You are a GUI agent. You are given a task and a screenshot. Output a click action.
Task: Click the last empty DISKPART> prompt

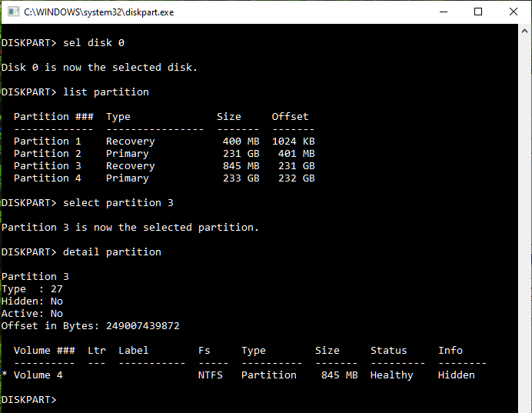point(29,399)
